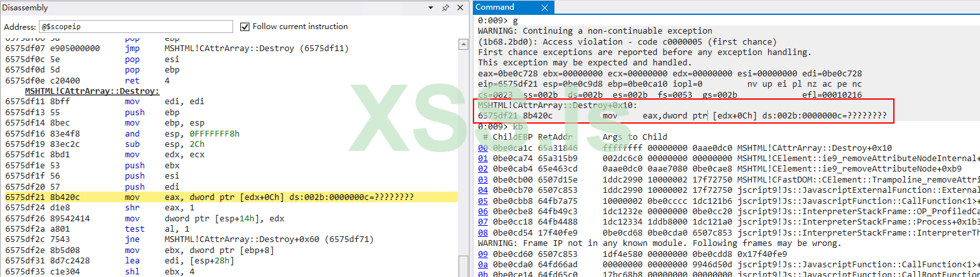The width and height of the screenshot is (980, 277).
Task: Open stack frame 04 link
Action: point(482,190)
